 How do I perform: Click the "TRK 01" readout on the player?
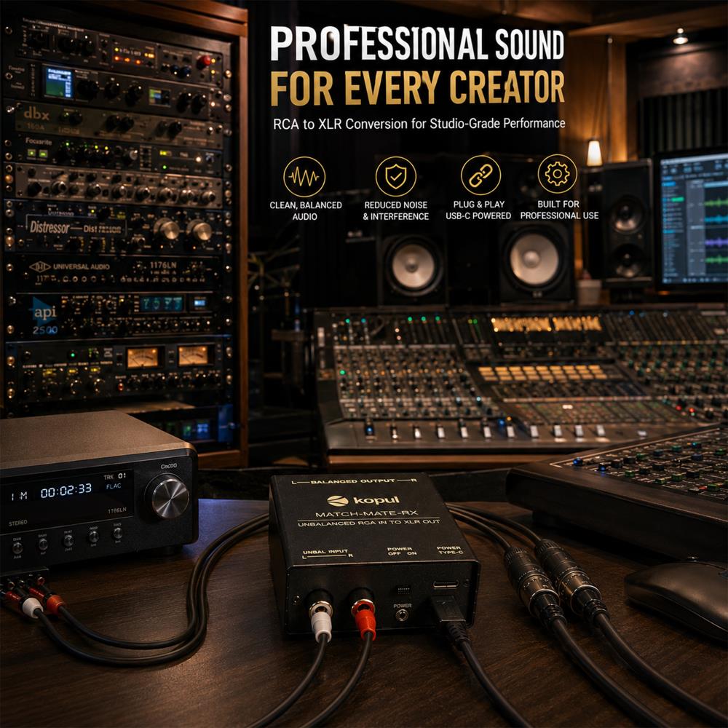coord(115,476)
